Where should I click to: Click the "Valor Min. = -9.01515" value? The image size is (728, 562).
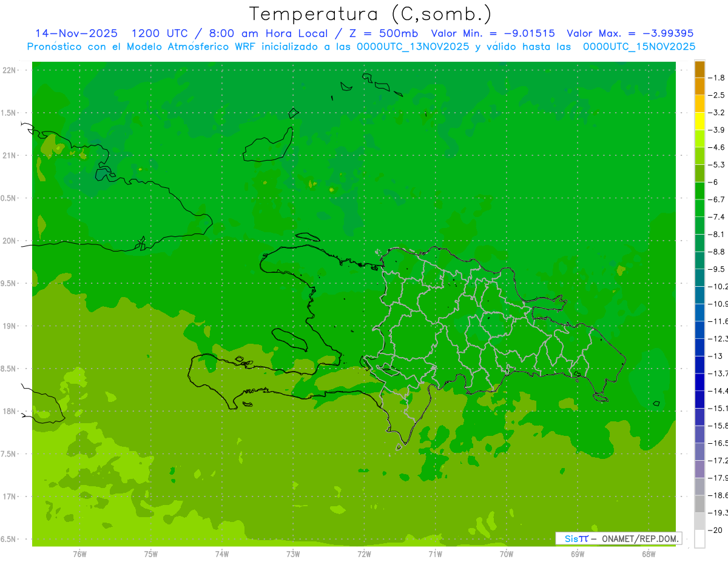click(x=493, y=33)
